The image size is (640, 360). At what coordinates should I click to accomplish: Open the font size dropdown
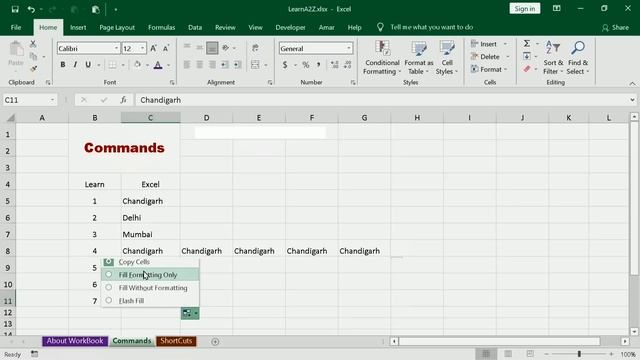[x=142, y=48]
